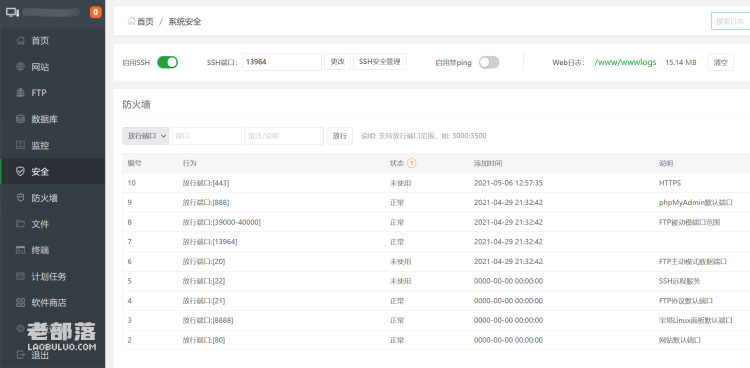Click the 未使用 status in row 10
This screenshot has height=368, width=750.
coord(400,183)
